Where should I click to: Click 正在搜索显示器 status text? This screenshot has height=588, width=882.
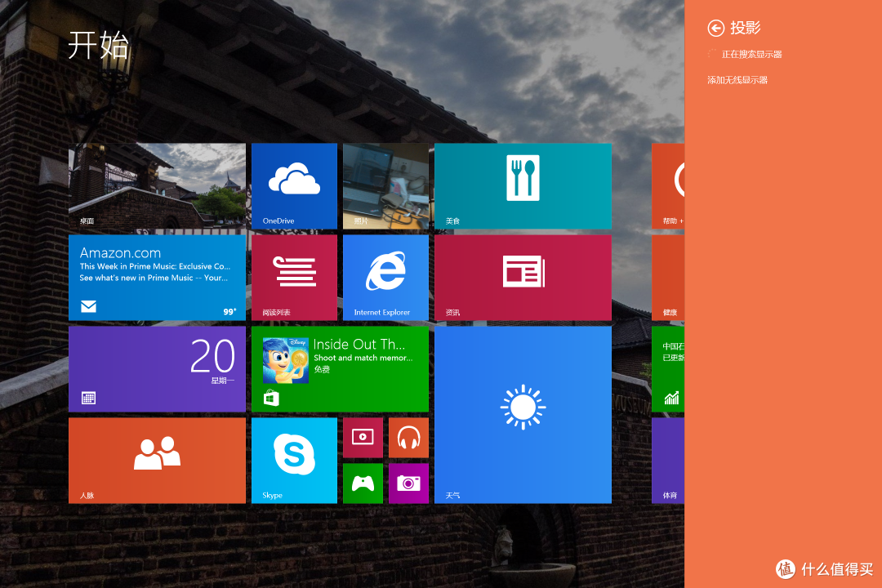[x=751, y=54]
